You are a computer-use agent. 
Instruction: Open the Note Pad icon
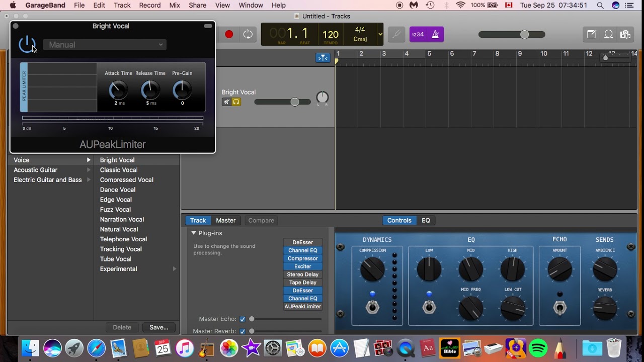pos(592,34)
